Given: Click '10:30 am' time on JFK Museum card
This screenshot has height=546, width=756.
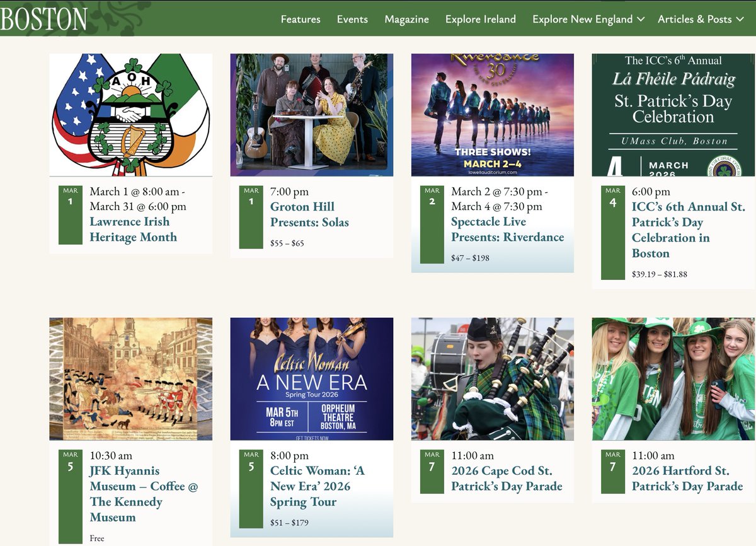Looking at the screenshot, I should [x=111, y=455].
